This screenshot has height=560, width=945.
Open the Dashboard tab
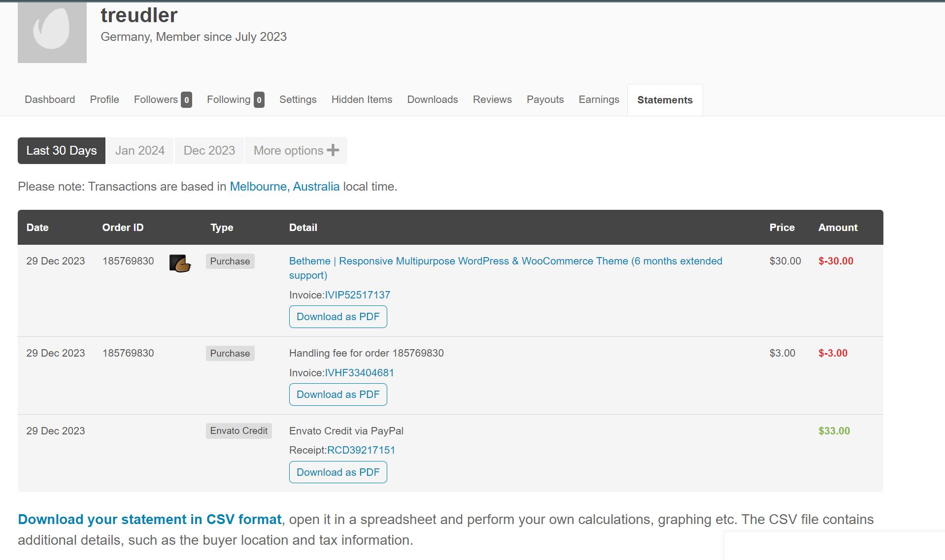(50, 99)
